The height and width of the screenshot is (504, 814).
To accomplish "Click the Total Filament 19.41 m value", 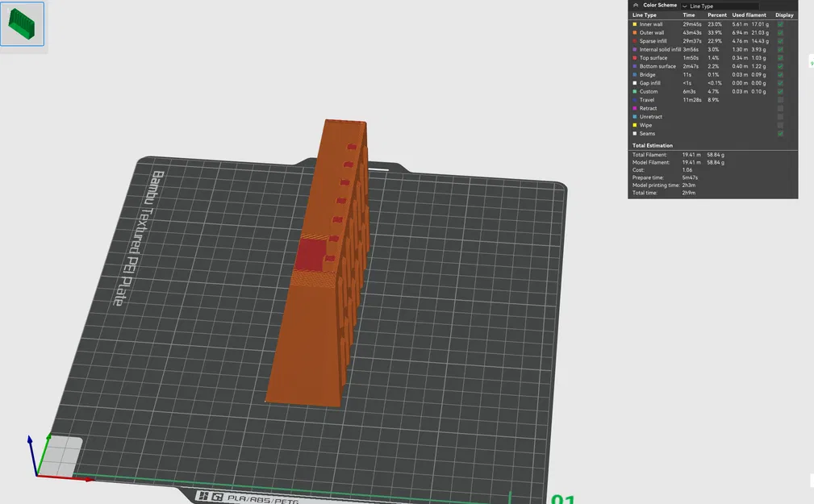I will 691,155.
